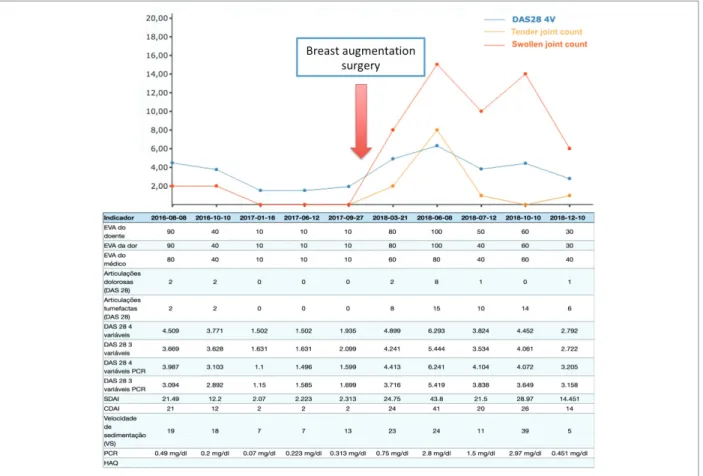Click the EVA do doente row label
Screen dimensions: 703x476
(x=115, y=232)
